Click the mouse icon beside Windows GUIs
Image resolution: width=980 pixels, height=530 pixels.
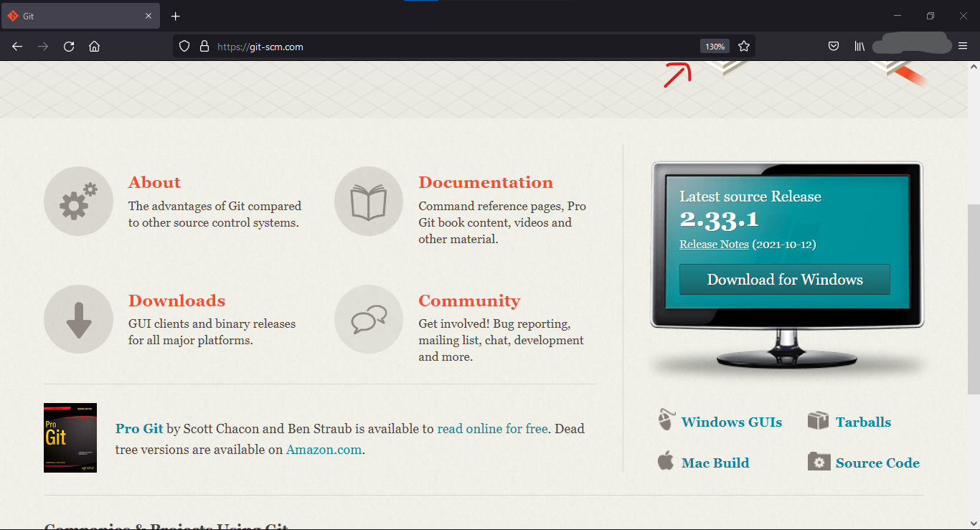click(x=666, y=420)
